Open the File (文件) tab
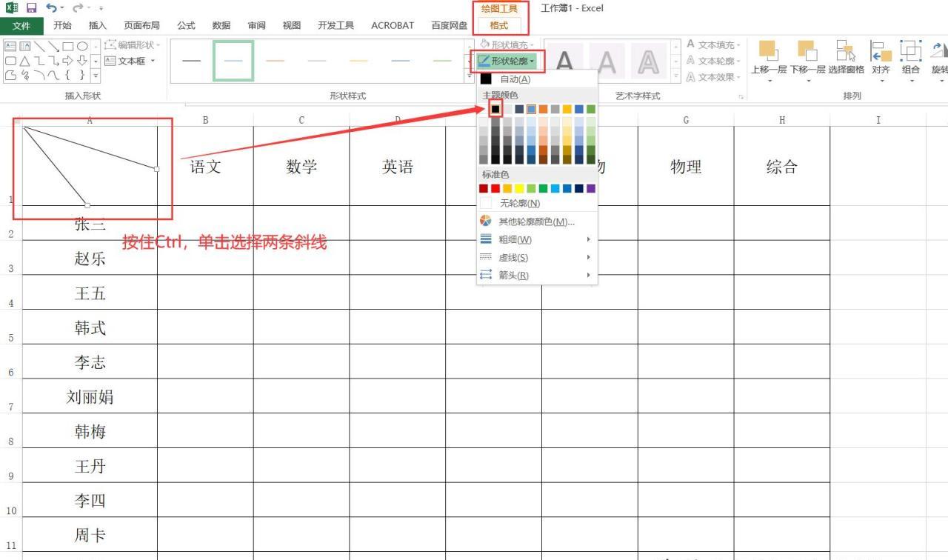The image size is (948, 560). point(21,25)
